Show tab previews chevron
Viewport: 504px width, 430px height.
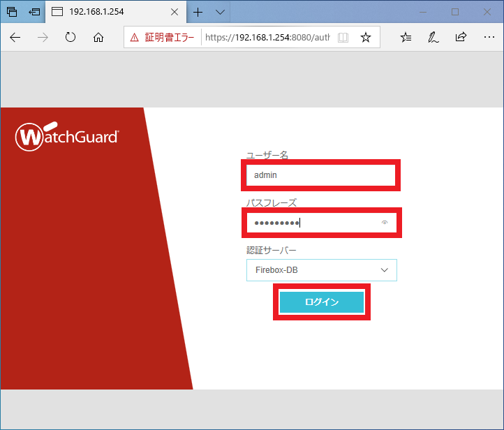(x=220, y=12)
